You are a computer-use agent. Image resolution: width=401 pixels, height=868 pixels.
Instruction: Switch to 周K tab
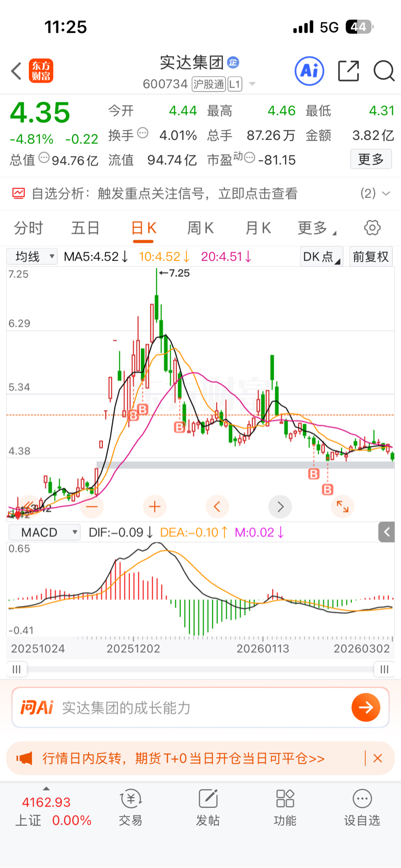pos(200,228)
